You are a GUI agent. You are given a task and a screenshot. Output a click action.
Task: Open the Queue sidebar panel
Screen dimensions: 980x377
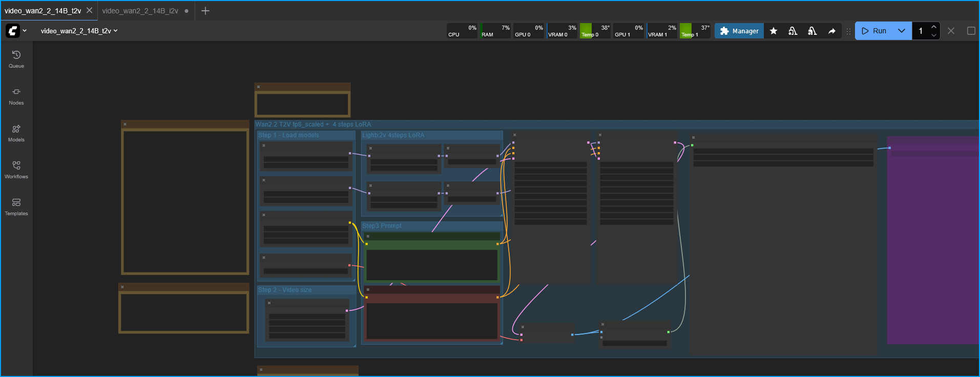click(x=16, y=59)
